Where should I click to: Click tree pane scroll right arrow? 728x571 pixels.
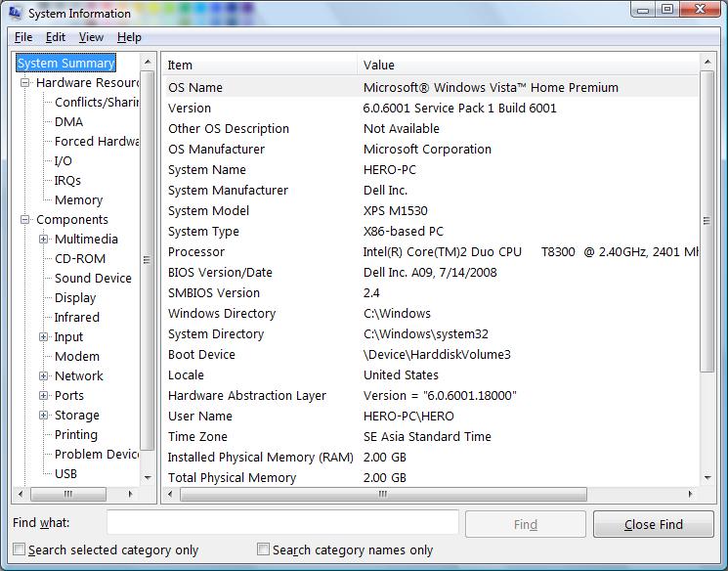(x=131, y=494)
